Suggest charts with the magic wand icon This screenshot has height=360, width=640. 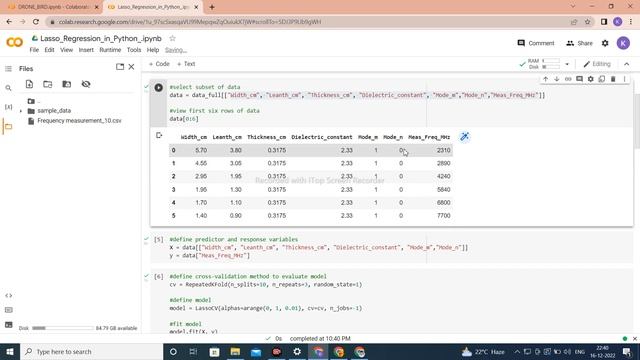464,137
